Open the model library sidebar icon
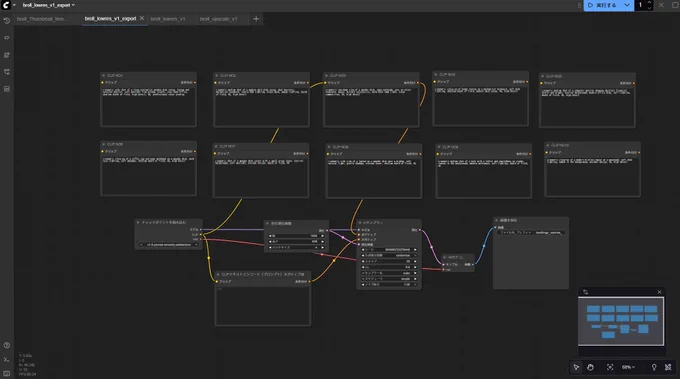The image size is (680, 379). (x=7, y=55)
